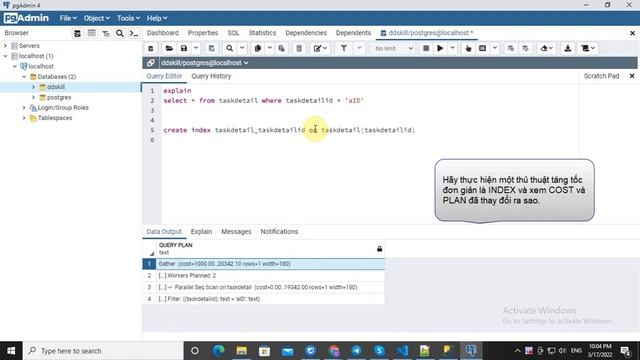Screen dimensions: 640x360
Task: Switch to the Dashboard tab
Action: click(162, 33)
